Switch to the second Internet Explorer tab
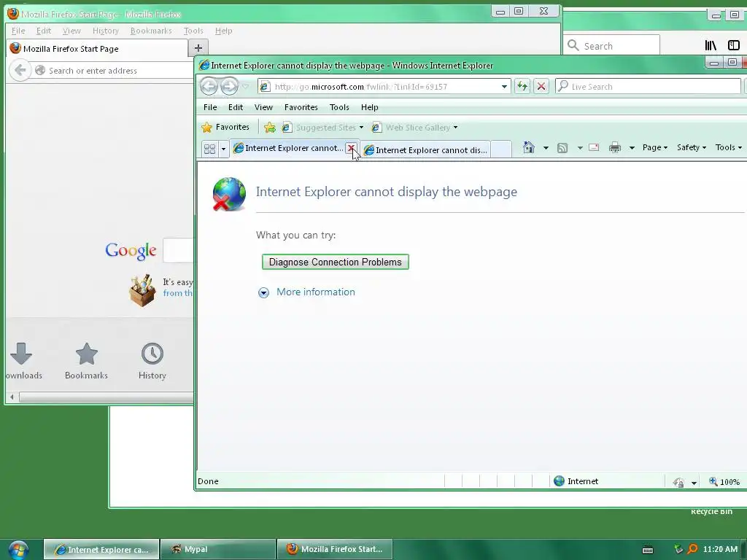Viewport: 747px width, 560px height. coord(426,150)
